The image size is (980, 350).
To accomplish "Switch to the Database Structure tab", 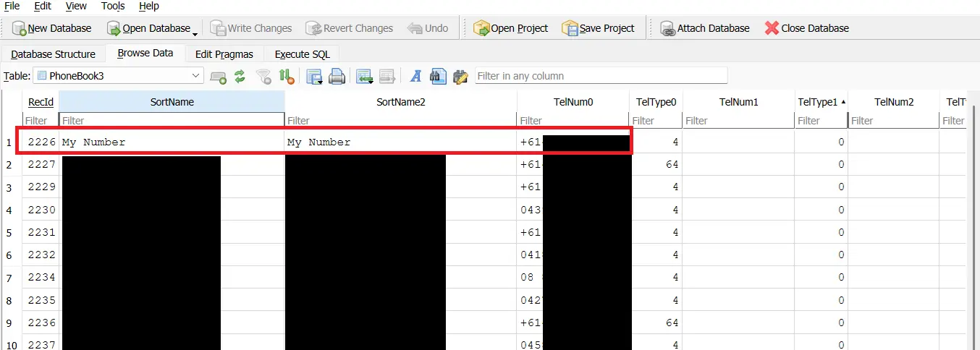I will [53, 54].
